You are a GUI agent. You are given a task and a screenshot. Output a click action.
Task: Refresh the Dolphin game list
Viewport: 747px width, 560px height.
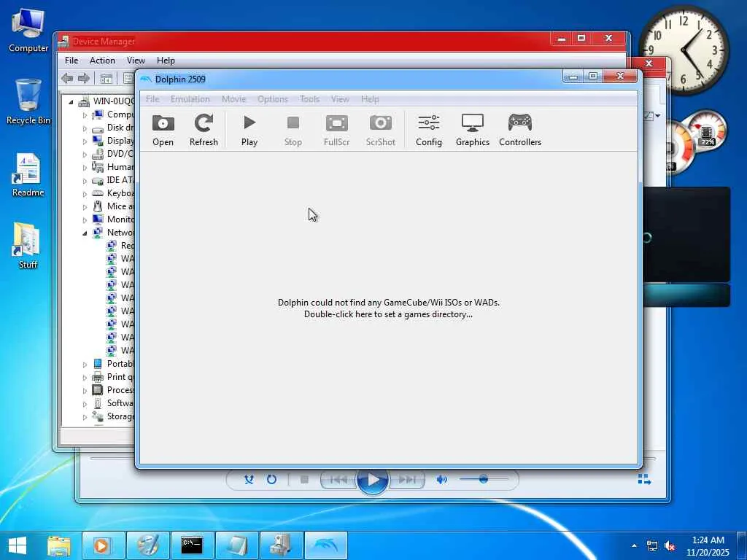pos(204,130)
